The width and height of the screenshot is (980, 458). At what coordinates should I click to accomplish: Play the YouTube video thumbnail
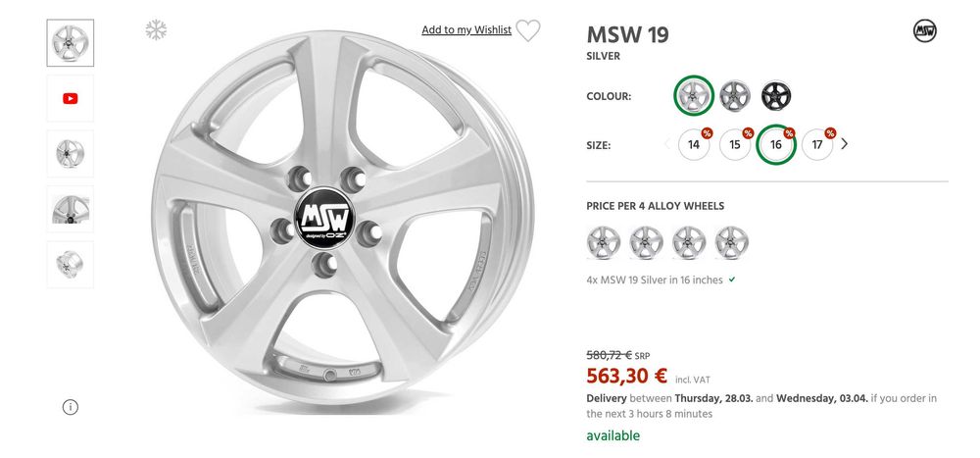[x=71, y=98]
